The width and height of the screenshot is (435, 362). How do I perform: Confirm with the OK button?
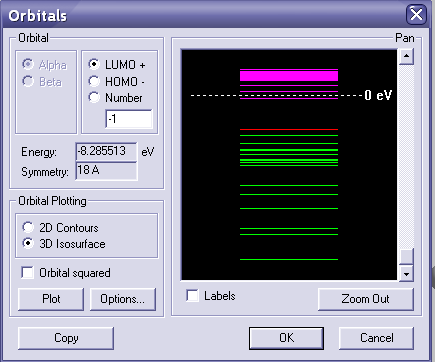click(x=286, y=338)
